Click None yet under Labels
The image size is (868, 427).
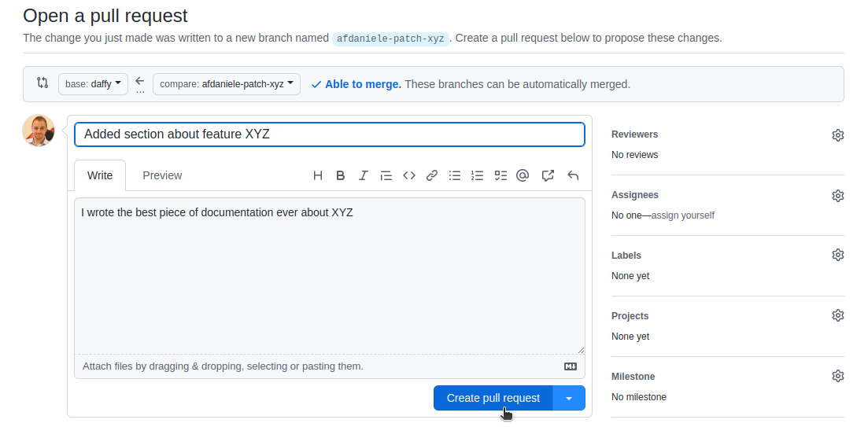630,276
